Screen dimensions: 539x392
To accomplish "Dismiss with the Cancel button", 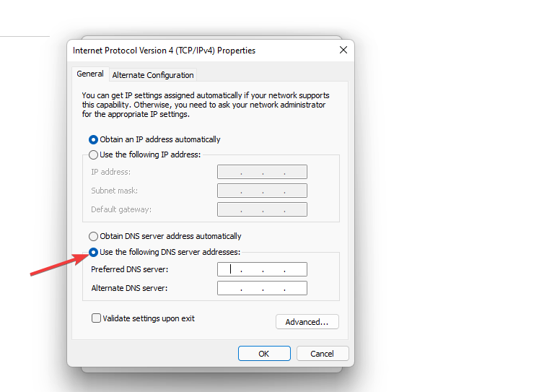I will (x=322, y=354).
